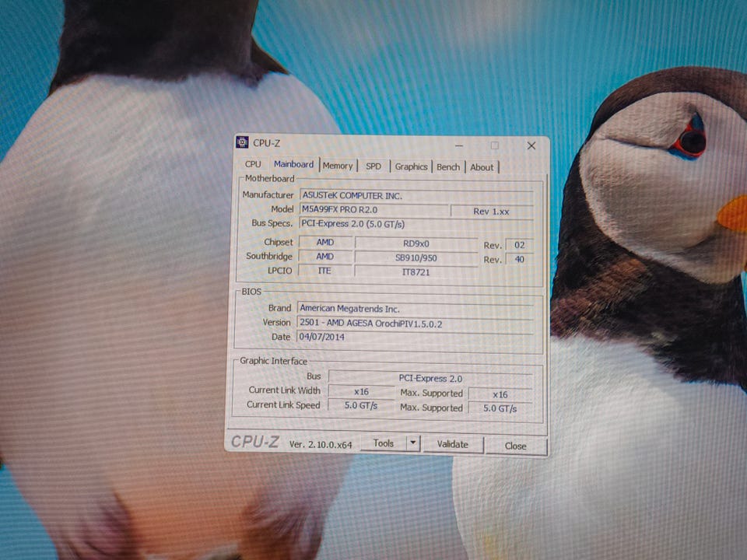The width and height of the screenshot is (747, 560).
Task: Click the chipset model RD9x0 field
Action: click(416, 243)
